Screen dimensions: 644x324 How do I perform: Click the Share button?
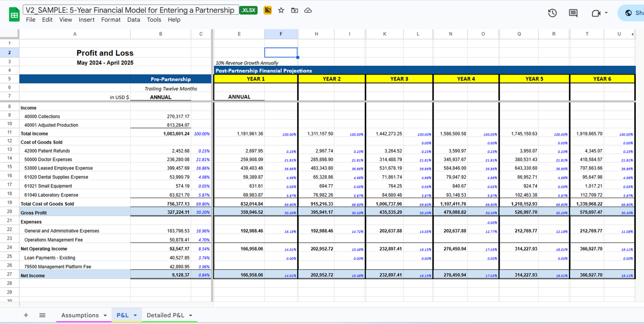[x=634, y=13]
